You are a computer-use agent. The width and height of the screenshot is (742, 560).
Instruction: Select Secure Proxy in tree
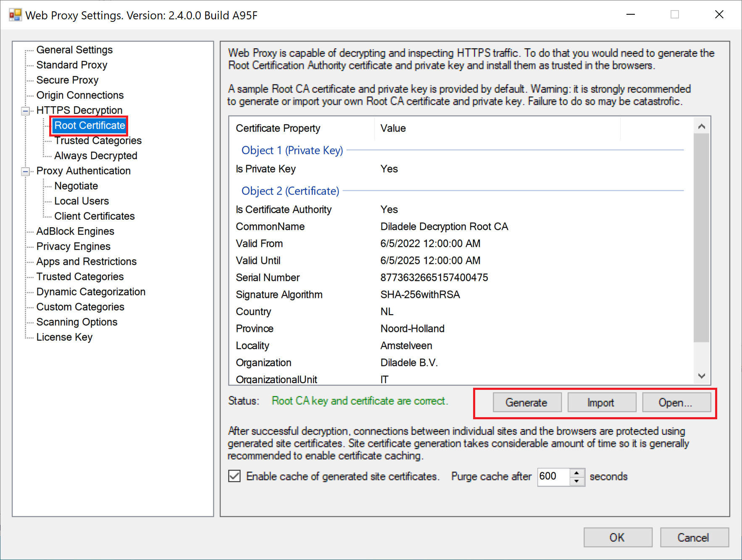(x=67, y=80)
